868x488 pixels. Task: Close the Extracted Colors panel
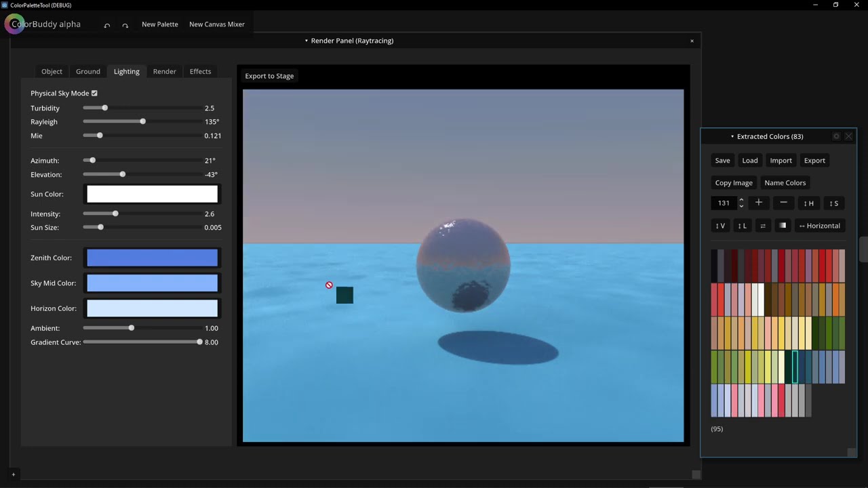(848, 136)
